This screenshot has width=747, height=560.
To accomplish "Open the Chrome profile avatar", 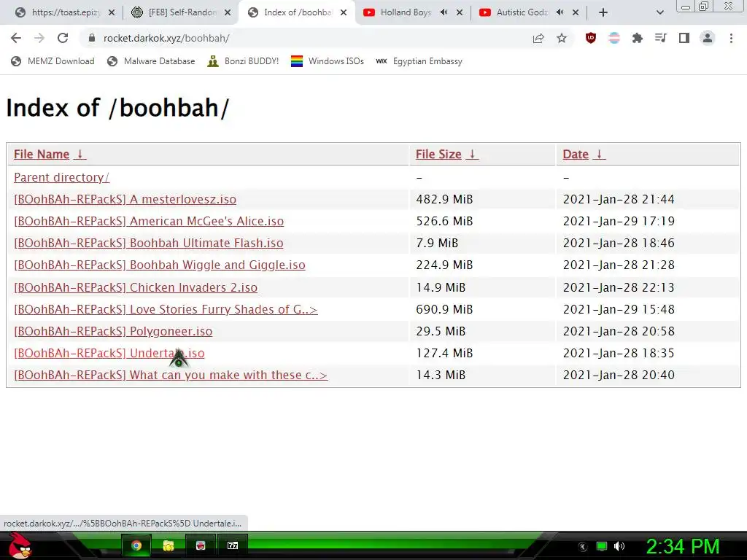I will click(708, 38).
